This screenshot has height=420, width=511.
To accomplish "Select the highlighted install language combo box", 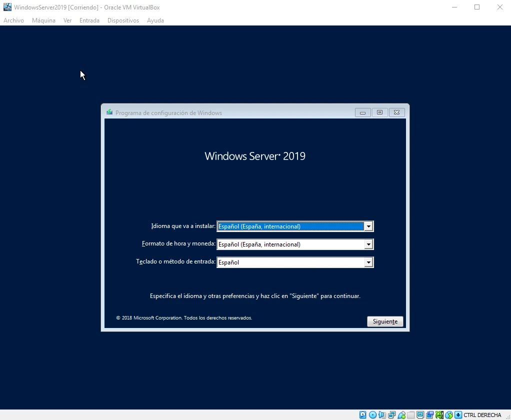I will 295,226.
